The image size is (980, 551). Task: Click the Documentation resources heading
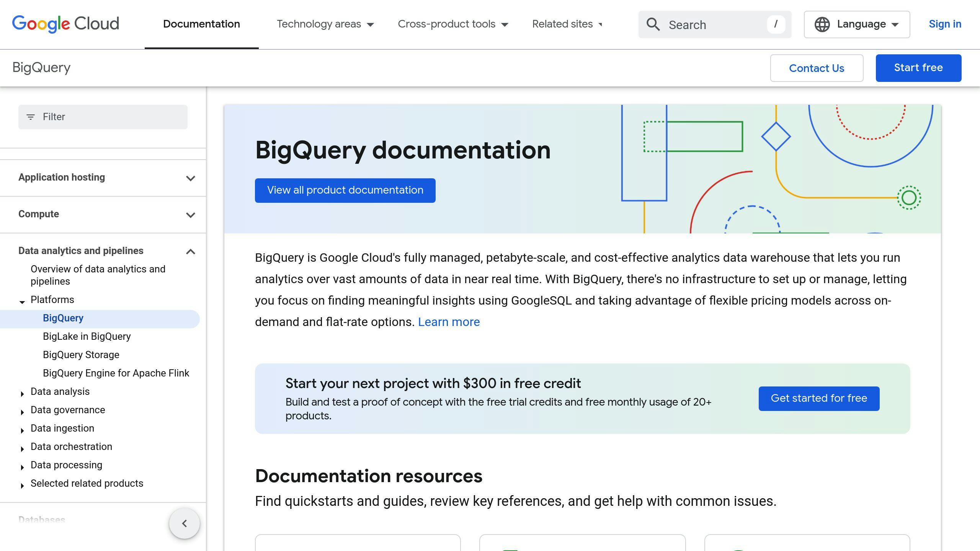(369, 476)
